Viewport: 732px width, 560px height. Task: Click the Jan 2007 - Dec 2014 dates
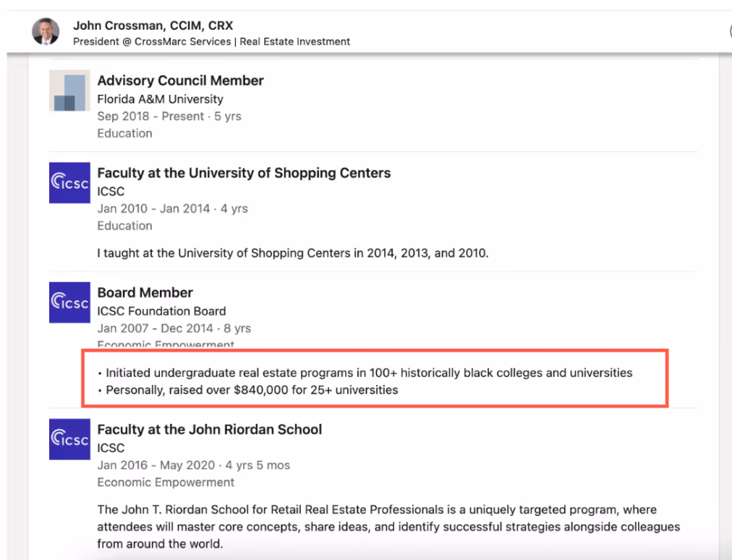click(174, 328)
